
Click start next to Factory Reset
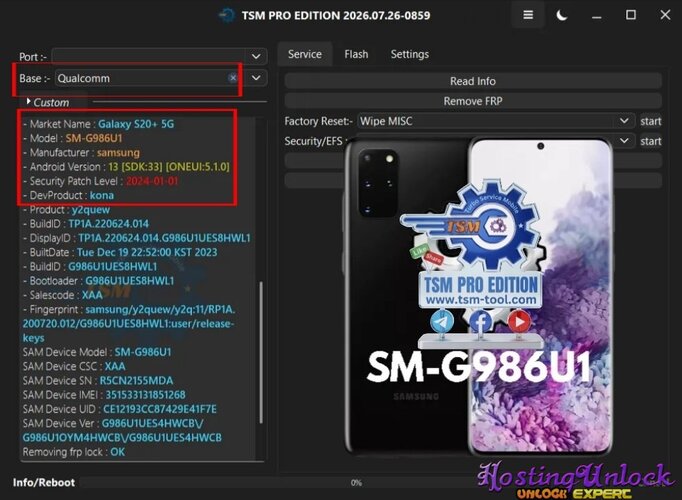(x=651, y=121)
